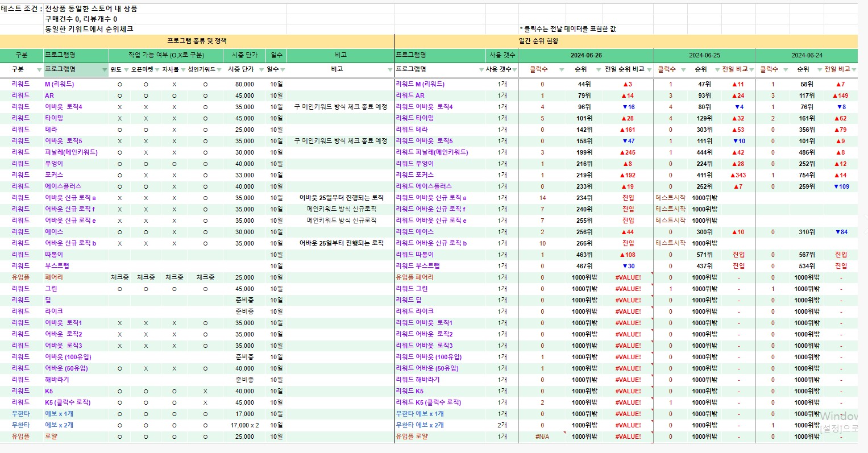This screenshot has width=868, height=453.
Task: Click the 비고 note in 어바웃 신규 로직 b row
Action: click(x=340, y=243)
